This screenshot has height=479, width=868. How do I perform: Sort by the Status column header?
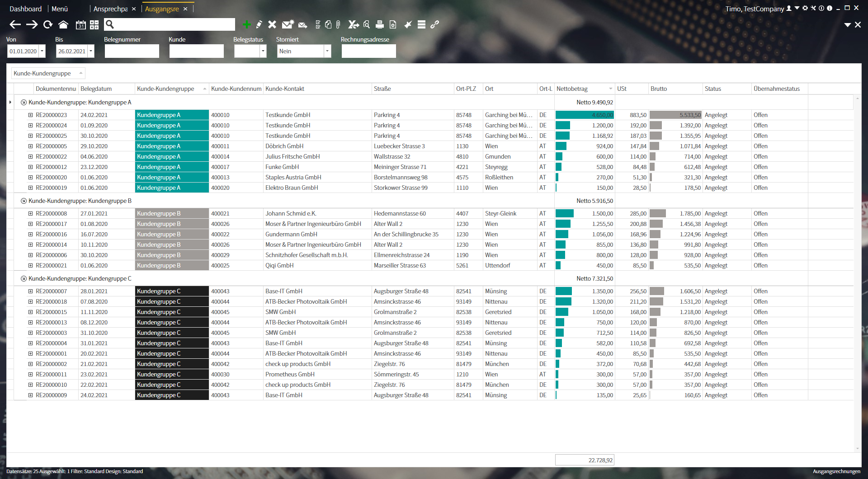click(727, 89)
